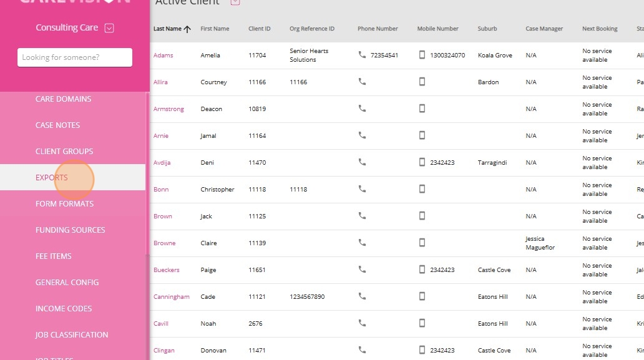644x360 pixels.
Task: Click phone icon in Clingan row
Action: coord(362,350)
